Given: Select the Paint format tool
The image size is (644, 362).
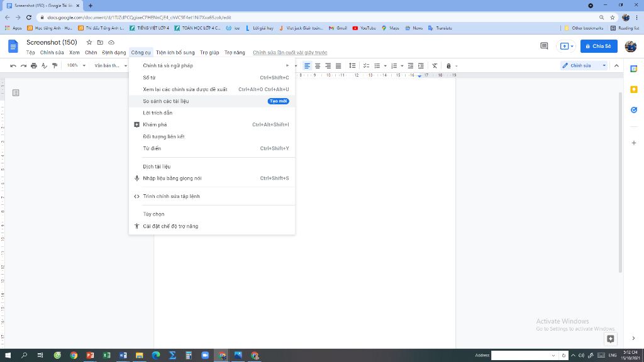Looking at the screenshot, I should [x=55, y=65].
